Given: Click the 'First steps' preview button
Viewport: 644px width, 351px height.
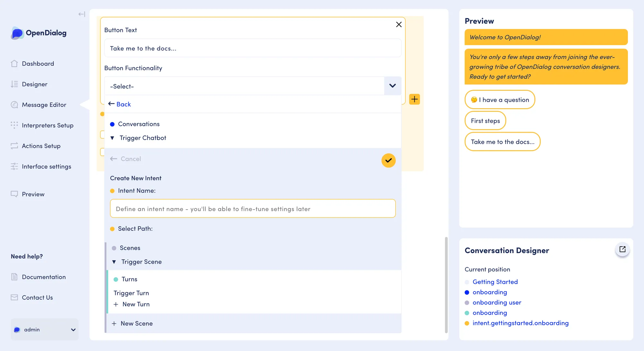Looking at the screenshot, I should click(x=485, y=121).
